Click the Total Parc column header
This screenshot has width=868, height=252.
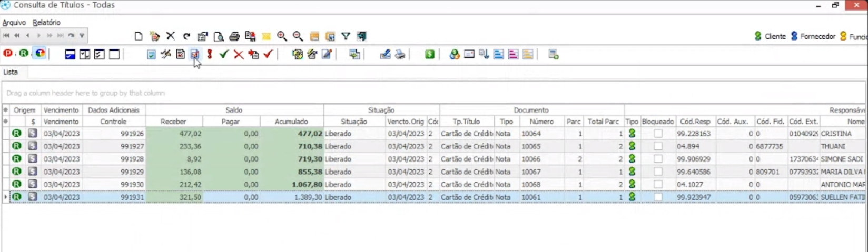coord(604,122)
